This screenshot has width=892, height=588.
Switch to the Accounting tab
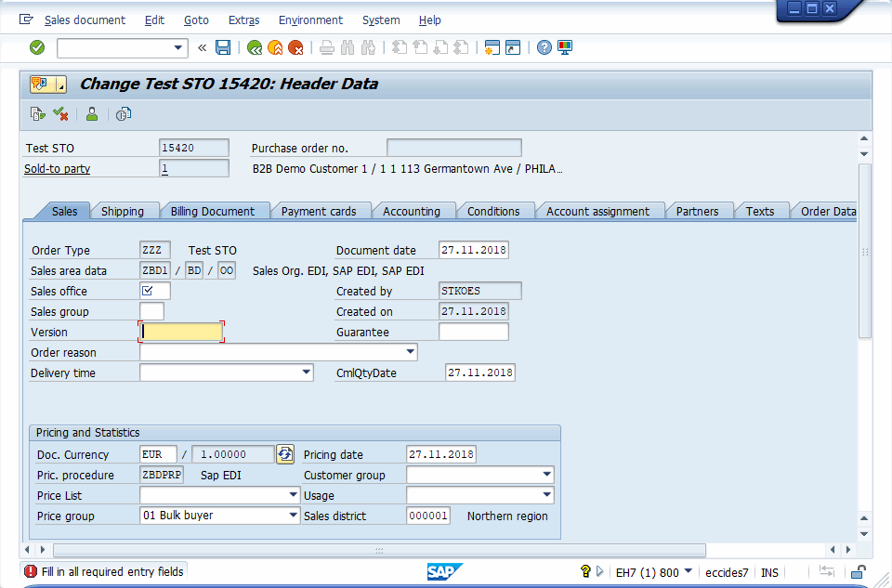412,211
